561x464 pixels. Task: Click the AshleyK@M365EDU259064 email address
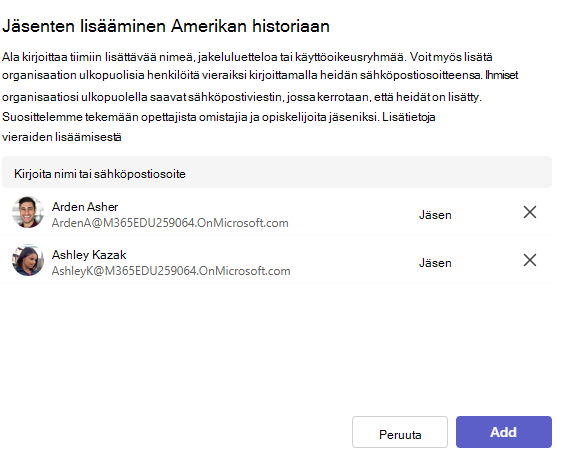(x=171, y=271)
